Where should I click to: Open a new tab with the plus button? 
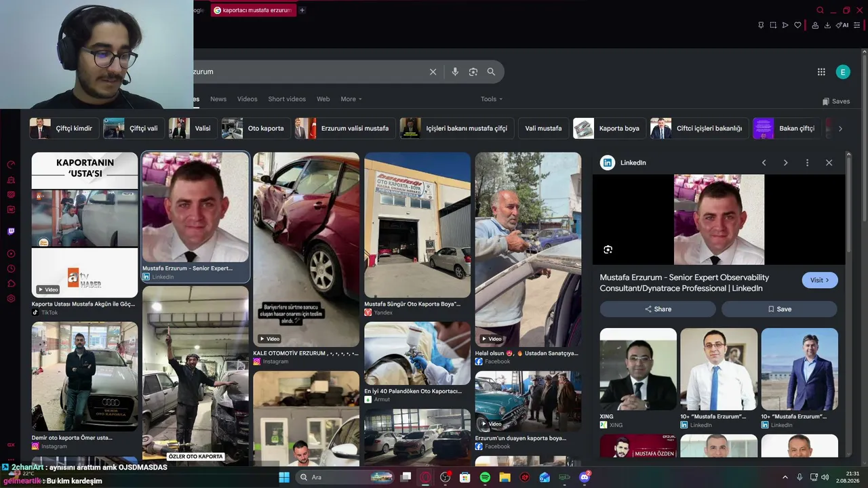pos(302,10)
